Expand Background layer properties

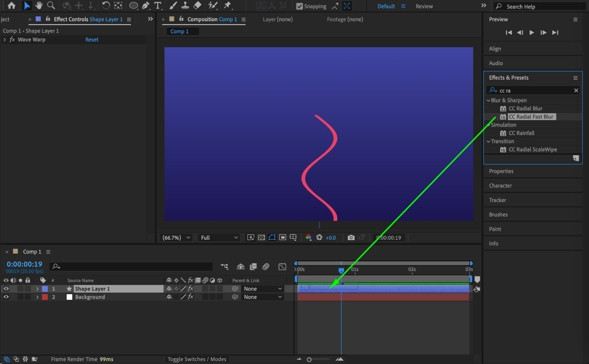pos(37,297)
